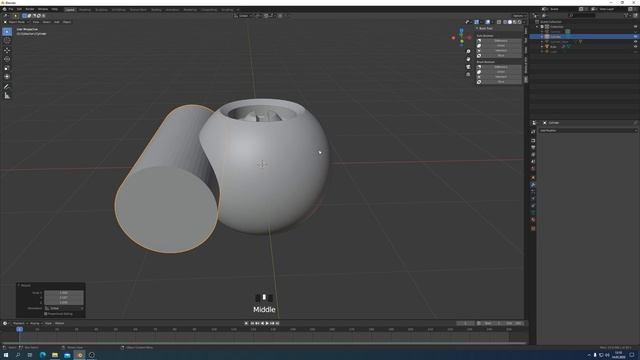
Task: Open the World properties tab
Action: (533, 169)
